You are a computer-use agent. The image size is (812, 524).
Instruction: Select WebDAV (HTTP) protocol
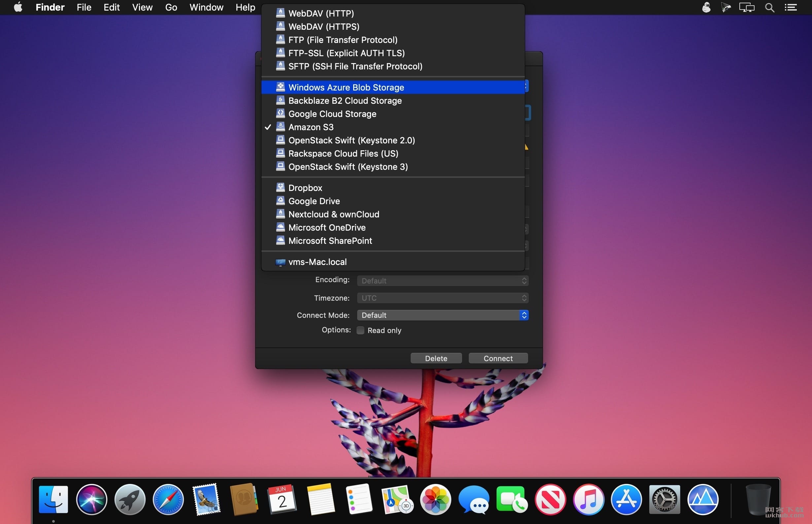point(393,13)
